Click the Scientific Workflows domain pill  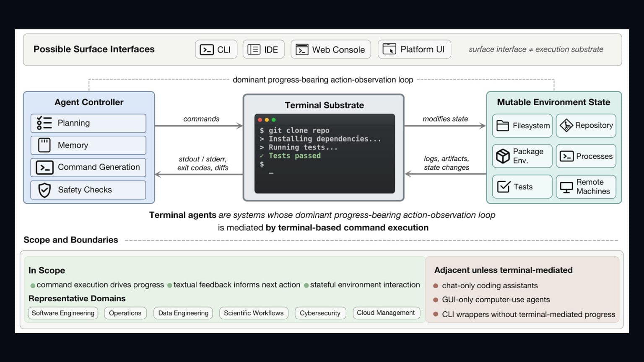click(x=254, y=313)
